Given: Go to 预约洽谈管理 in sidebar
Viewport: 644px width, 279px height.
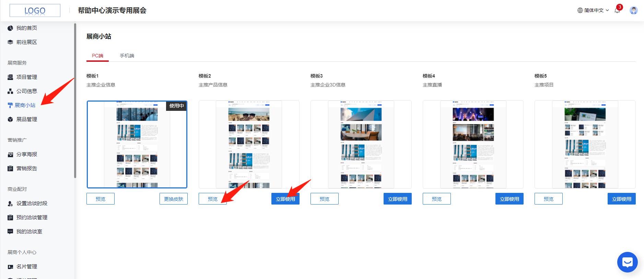Looking at the screenshot, I should pos(32,218).
